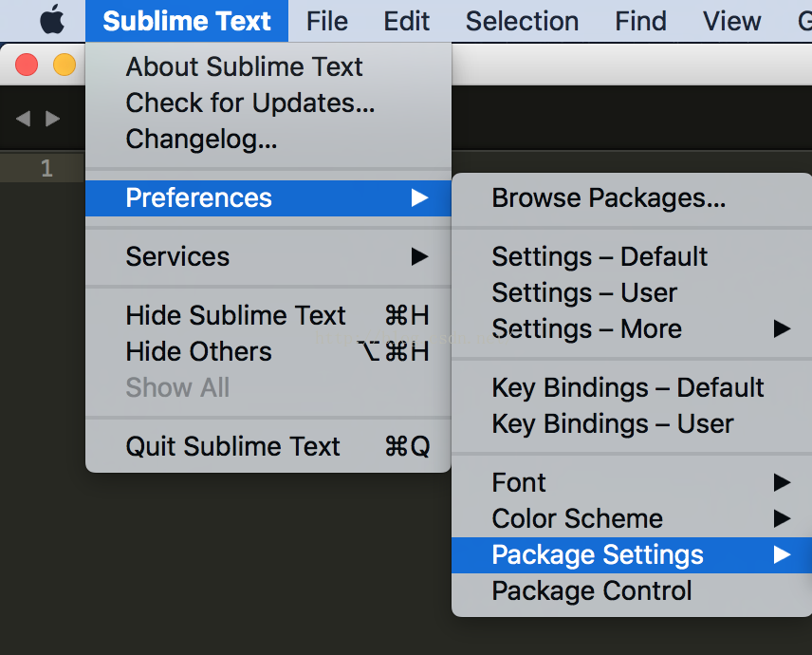This screenshot has width=812, height=655.
Task: Choose Browse Packages… option
Action: (632, 198)
